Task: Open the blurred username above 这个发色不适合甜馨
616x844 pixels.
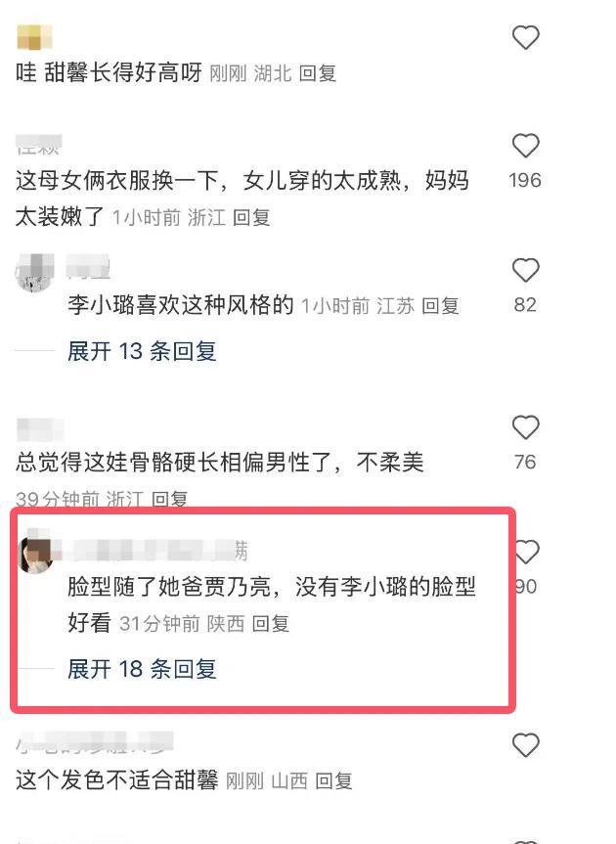Action: (95, 741)
